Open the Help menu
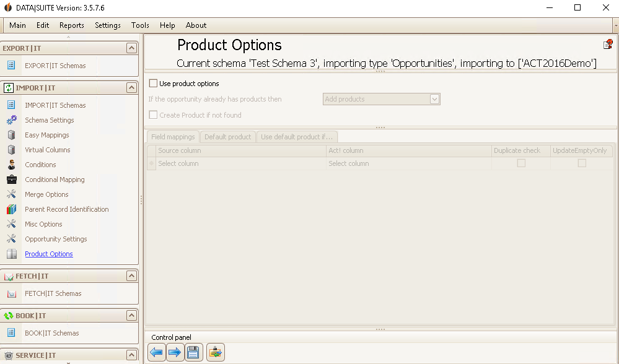Screen dimensions: 619x364 coord(167,25)
